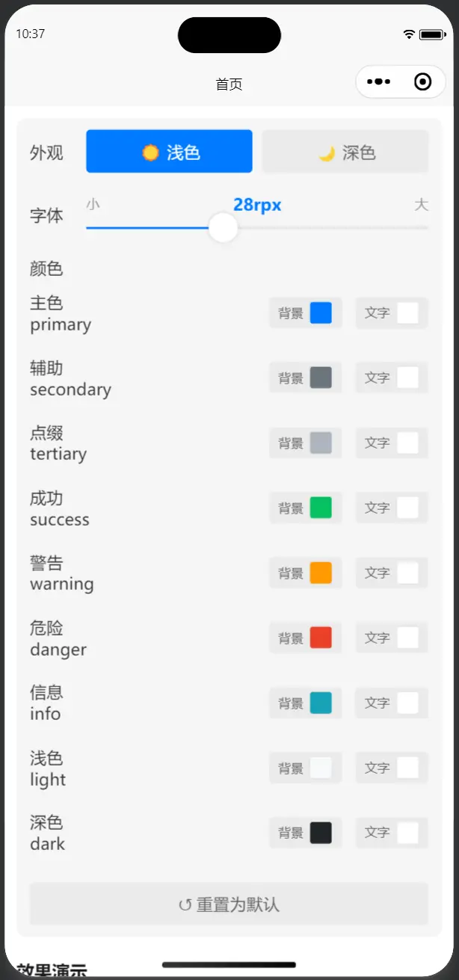Select the danger red background swatch
This screenshot has height=980, width=459.
(x=321, y=638)
